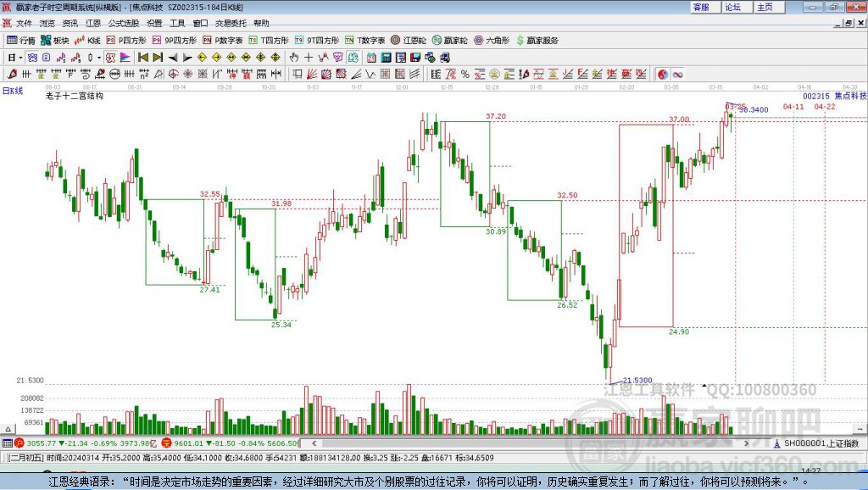Image resolution: width=868 pixels, height=490 pixels.
Task: Click the bottom scrollbar right arrow
Action: pyautogui.click(x=746, y=443)
